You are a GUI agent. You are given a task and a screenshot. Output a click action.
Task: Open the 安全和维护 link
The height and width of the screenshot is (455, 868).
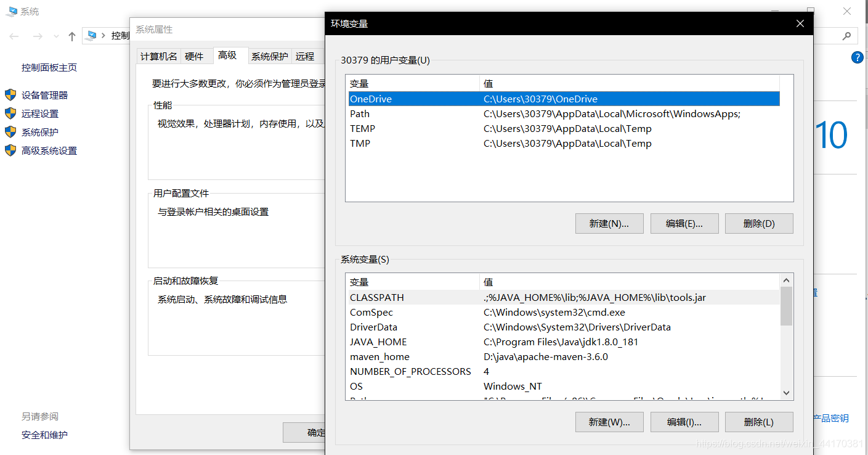(x=44, y=435)
